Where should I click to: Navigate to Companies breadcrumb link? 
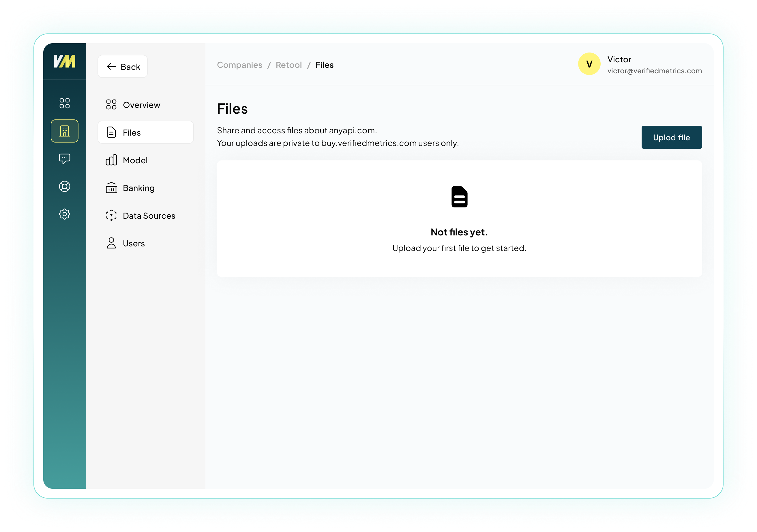(x=239, y=65)
